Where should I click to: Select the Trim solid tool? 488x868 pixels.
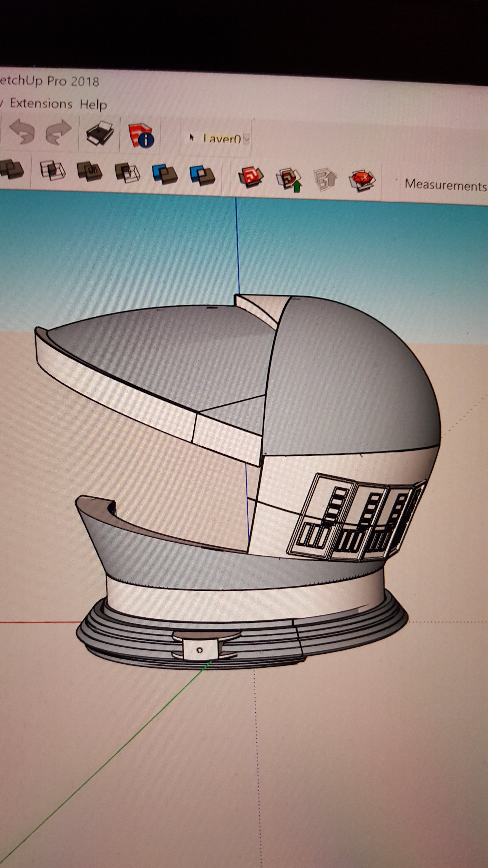coord(165,174)
